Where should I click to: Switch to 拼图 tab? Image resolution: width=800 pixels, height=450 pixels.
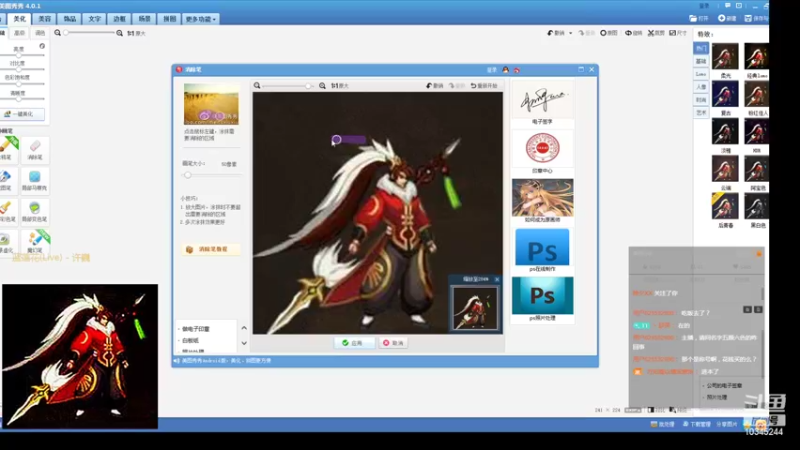tap(169, 19)
